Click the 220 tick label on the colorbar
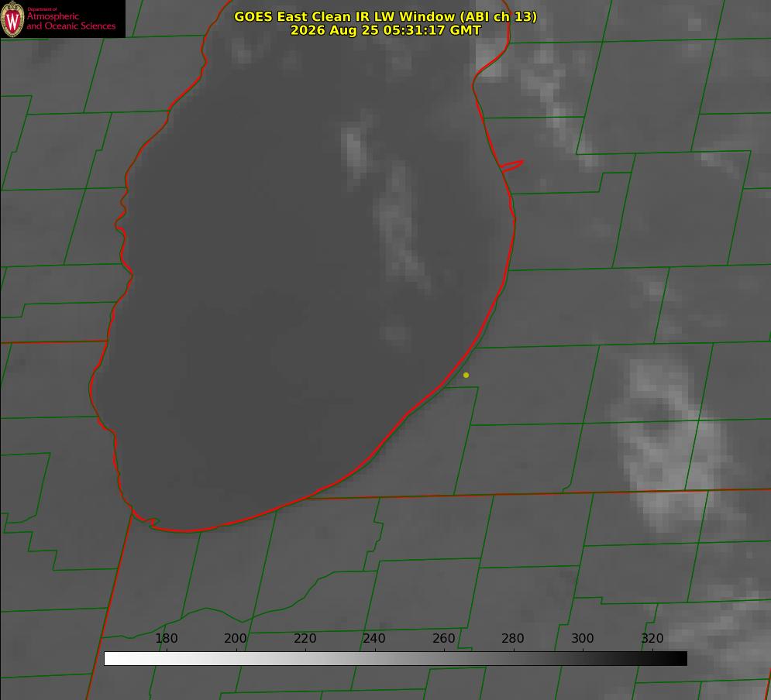The width and height of the screenshot is (771, 700). [x=305, y=638]
